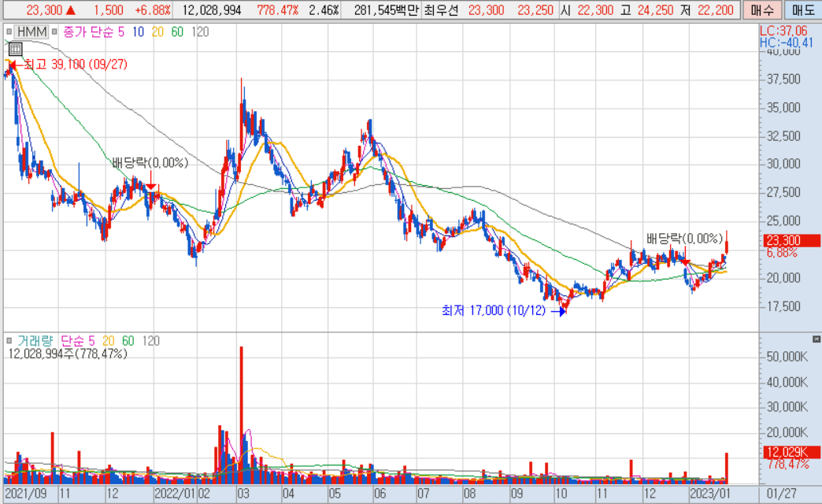
Task: Click the 1,500 price change in the top bar
Action: pos(109,10)
